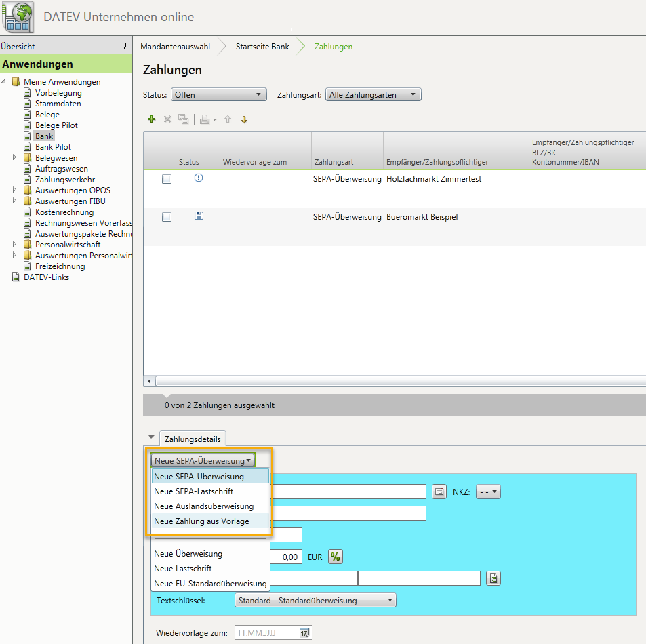This screenshot has height=644, width=646.
Task: Open Textschlüssel dropdown Standard - Standardüberweisung
Action: (315, 601)
